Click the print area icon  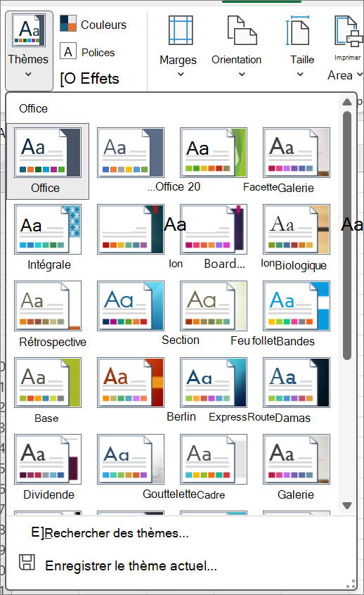point(348,31)
